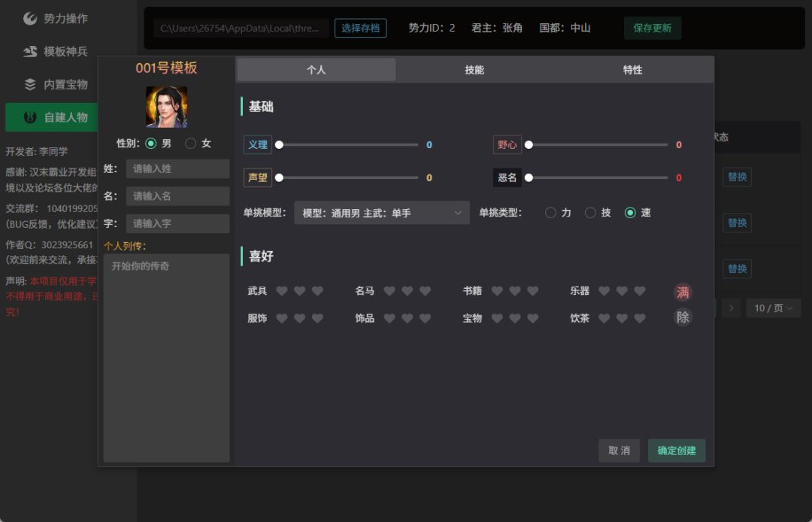This screenshot has height=522, width=812.
Task: Open 模板神兵 via its sidebar icon
Action: [30, 51]
